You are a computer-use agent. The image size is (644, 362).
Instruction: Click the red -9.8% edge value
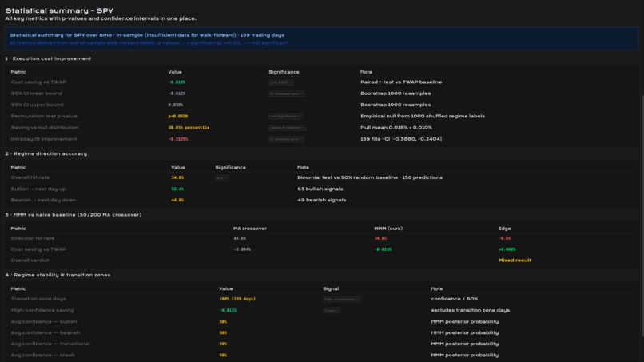pyautogui.click(x=504, y=238)
